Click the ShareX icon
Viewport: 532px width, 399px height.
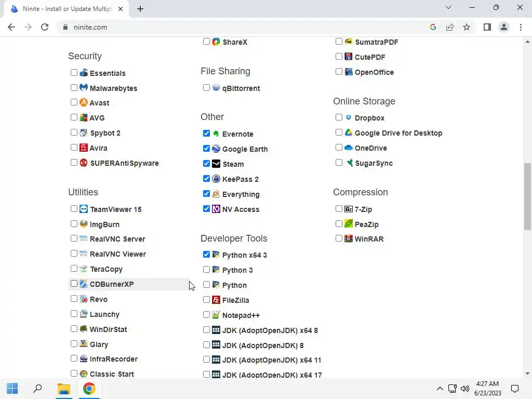click(x=216, y=42)
